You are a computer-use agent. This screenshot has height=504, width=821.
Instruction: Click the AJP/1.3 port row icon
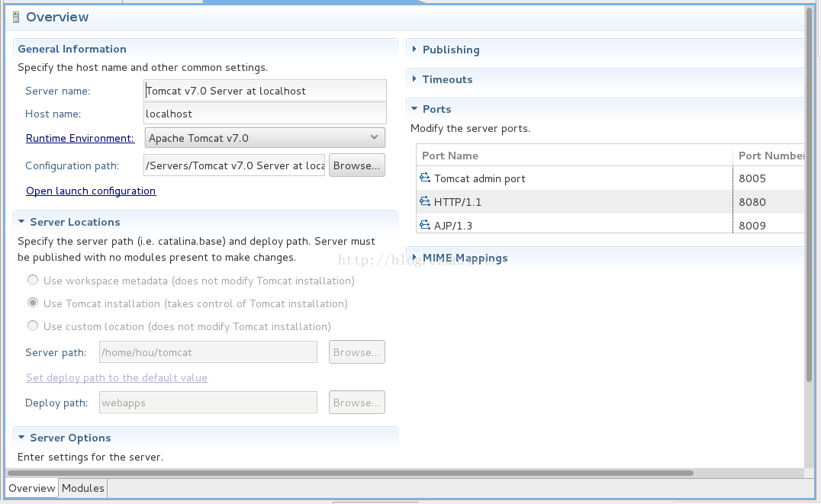pos(425,225)
